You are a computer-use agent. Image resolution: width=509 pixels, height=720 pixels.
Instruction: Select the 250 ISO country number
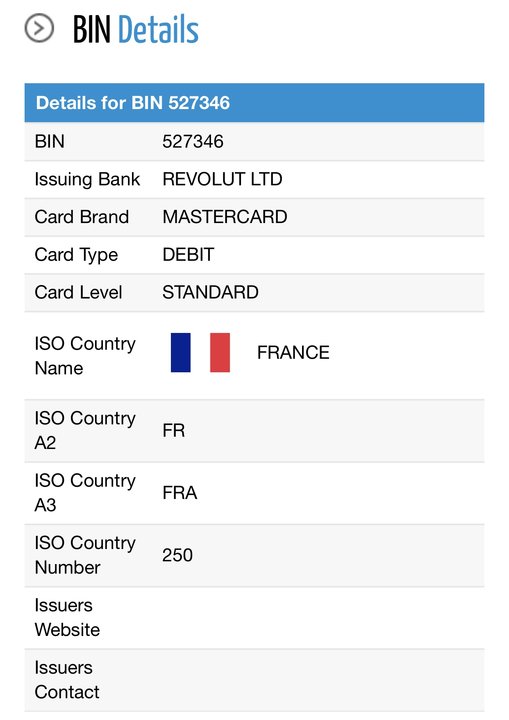point(177,555)
